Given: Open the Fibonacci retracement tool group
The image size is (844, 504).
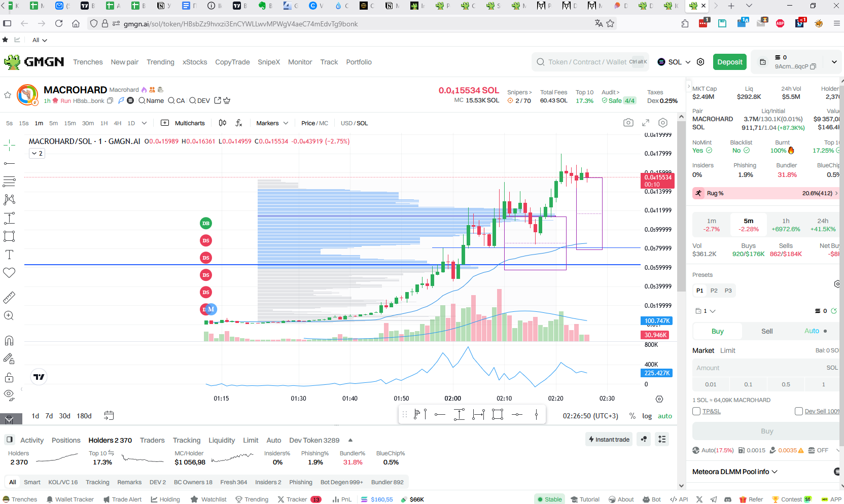Looking at the screenshot, I should (9, 181).
